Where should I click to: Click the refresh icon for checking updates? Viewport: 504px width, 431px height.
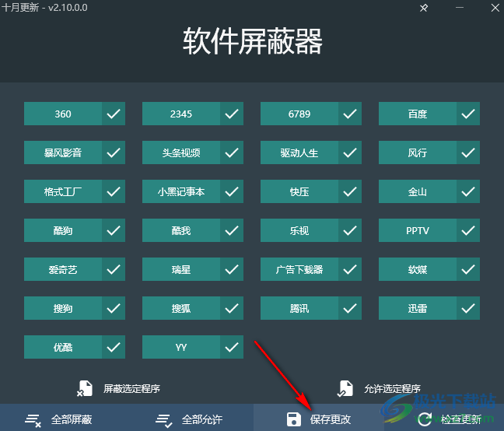(425, 420)
